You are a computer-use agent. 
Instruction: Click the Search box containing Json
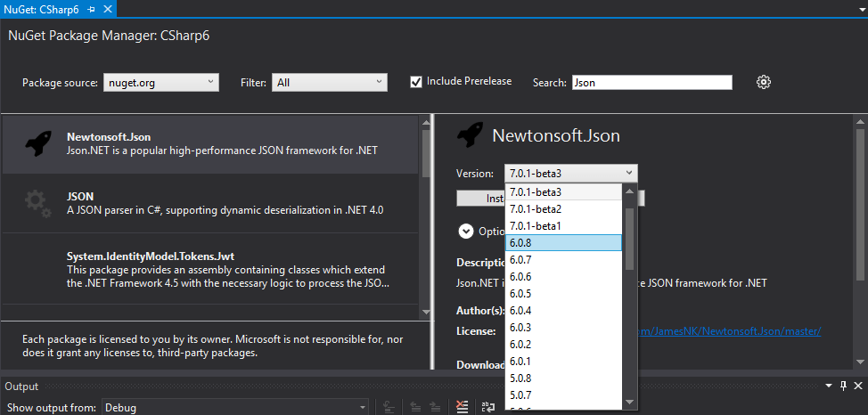(x=652, y=83)
